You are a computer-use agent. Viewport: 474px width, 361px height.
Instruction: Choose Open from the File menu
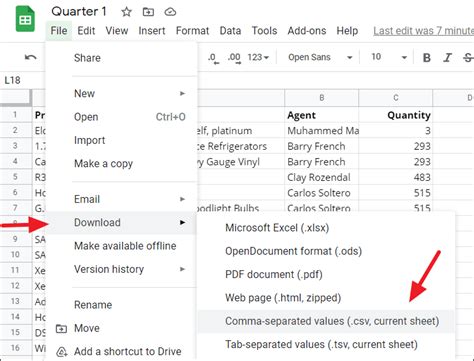coord(121,117)
